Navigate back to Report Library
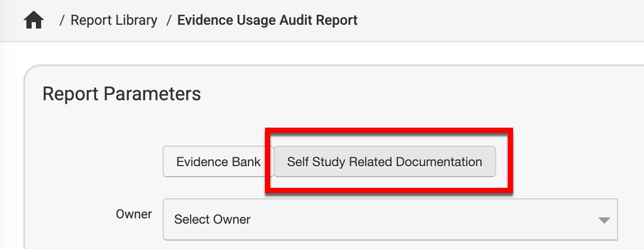Screen dimensions: 644x249 (113, 21)
